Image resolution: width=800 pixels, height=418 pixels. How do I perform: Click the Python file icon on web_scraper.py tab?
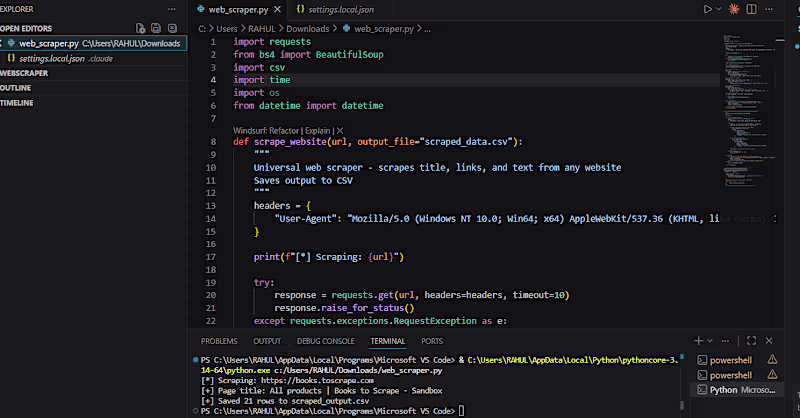pos(201,9)
